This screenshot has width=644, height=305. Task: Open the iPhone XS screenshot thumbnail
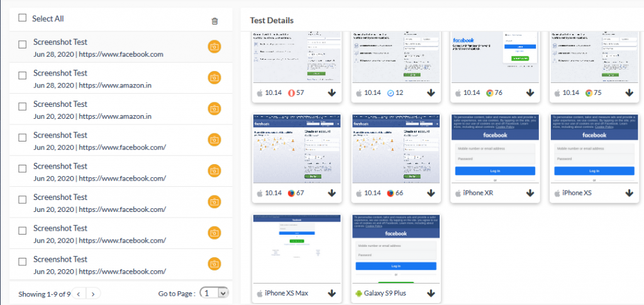[594, 149]
